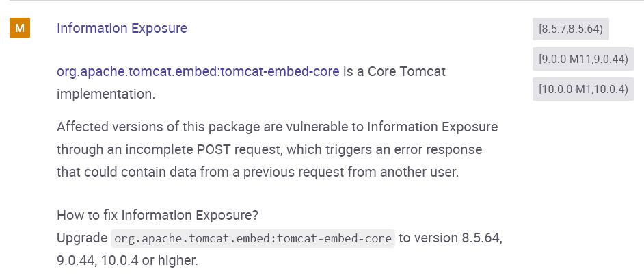Click the orange M severity badge

tap(20, 29)
